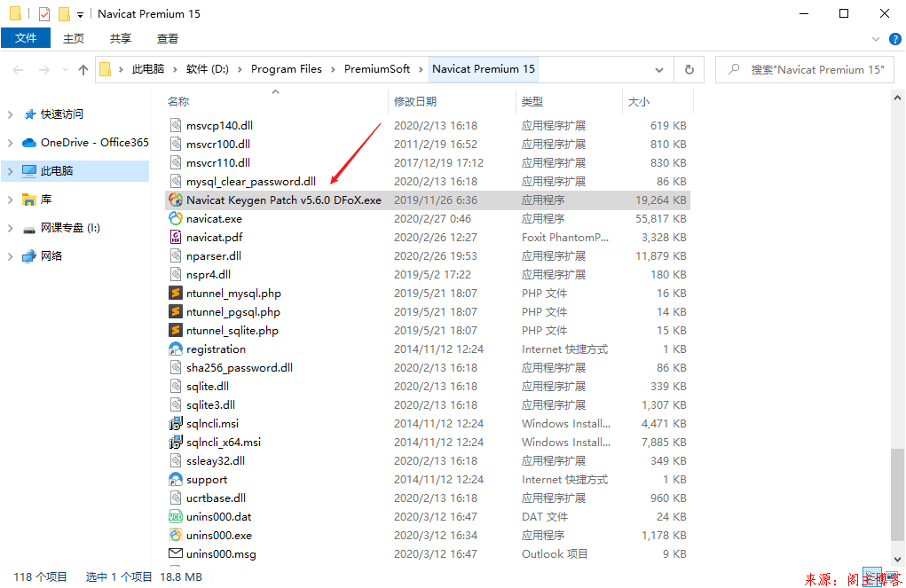Screen dimensions: 906x588
Task: Select 网课专盘 (I:) in navigation pane
Action: [x=70, y=228]
